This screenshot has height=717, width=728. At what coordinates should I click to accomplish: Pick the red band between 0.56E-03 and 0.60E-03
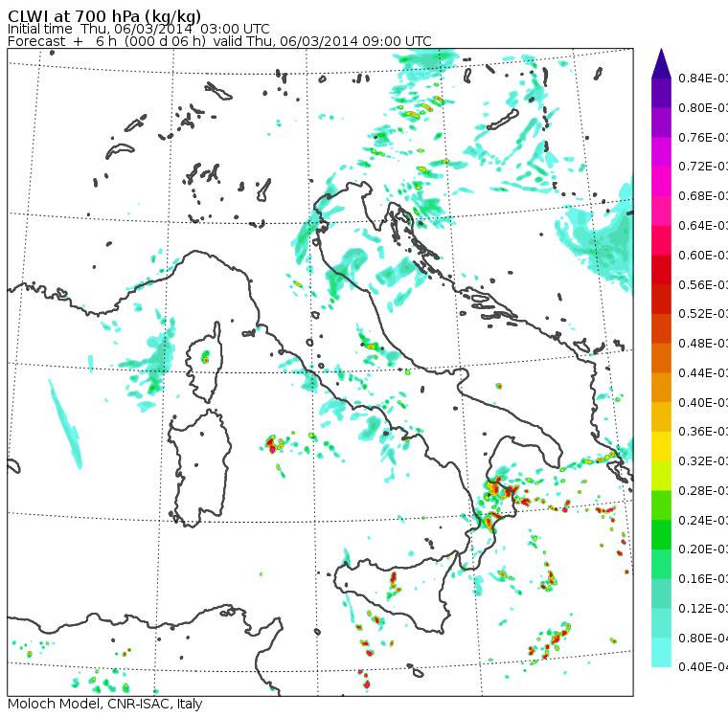pos(661,270)
